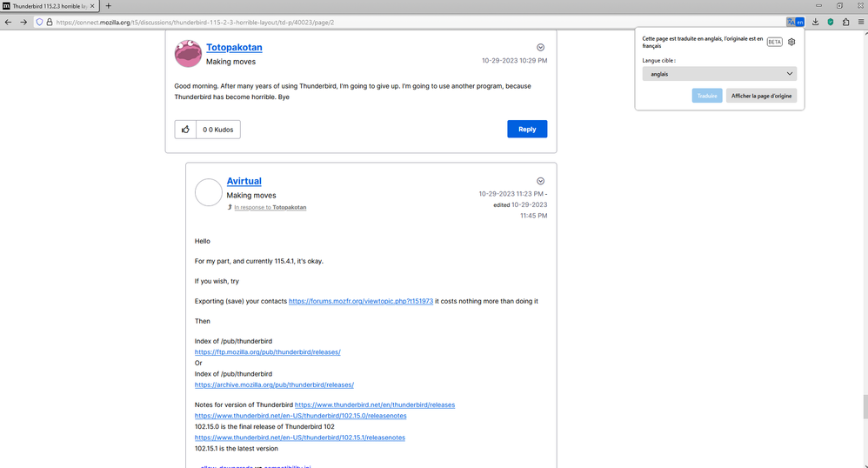Viewport: 868px width, 468px height.
Task: Click the '102.15.1 is the latest version' text
Action: (x=237, y=449)
